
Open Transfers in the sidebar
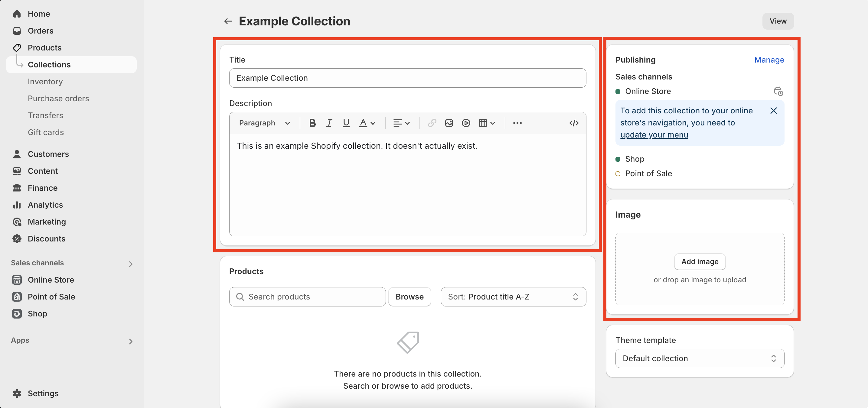click(x=45, y=115)
